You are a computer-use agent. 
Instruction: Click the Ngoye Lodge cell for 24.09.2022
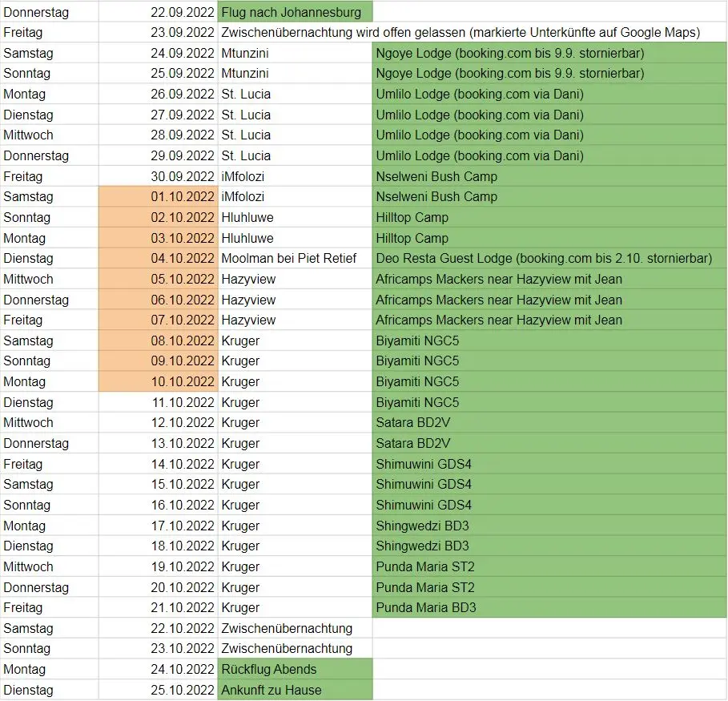(x=549, y=53)
